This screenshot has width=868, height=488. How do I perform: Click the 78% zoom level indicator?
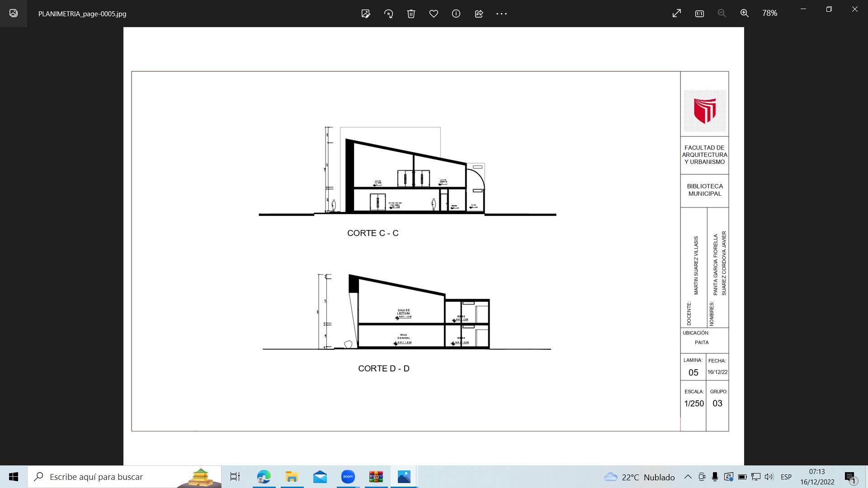(x=769, y=14)
